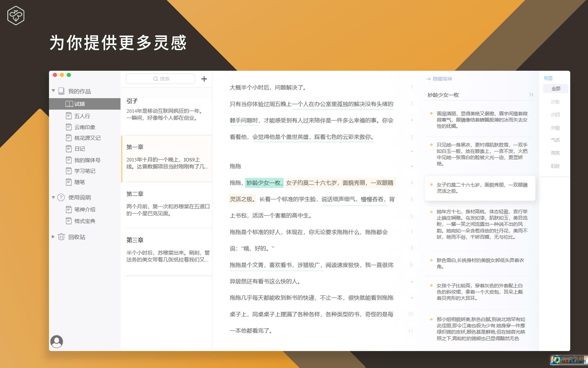Open the 随笔 work

click(79, 182)
